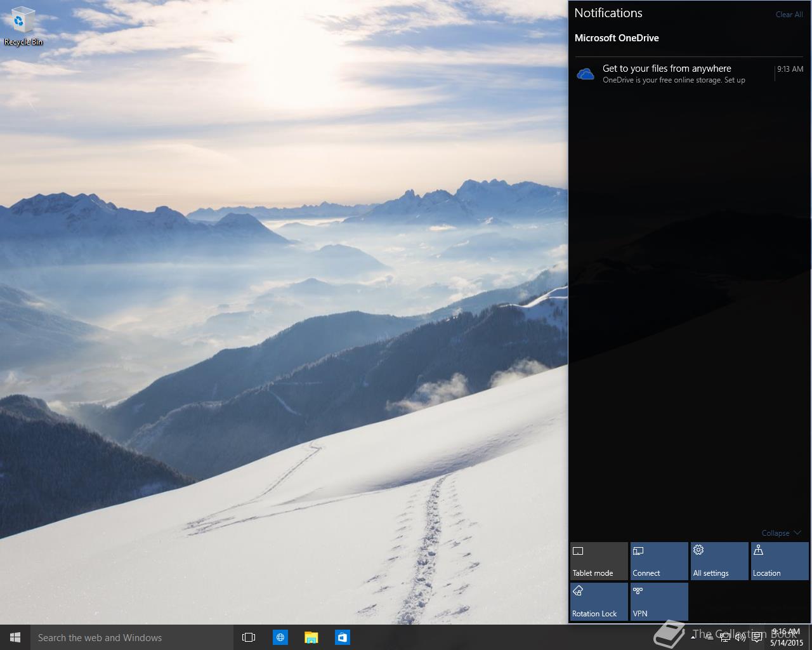This screenshot has width=812, height=650.
Task: Collapse the quick actions panel
Action: click(781, 533)
